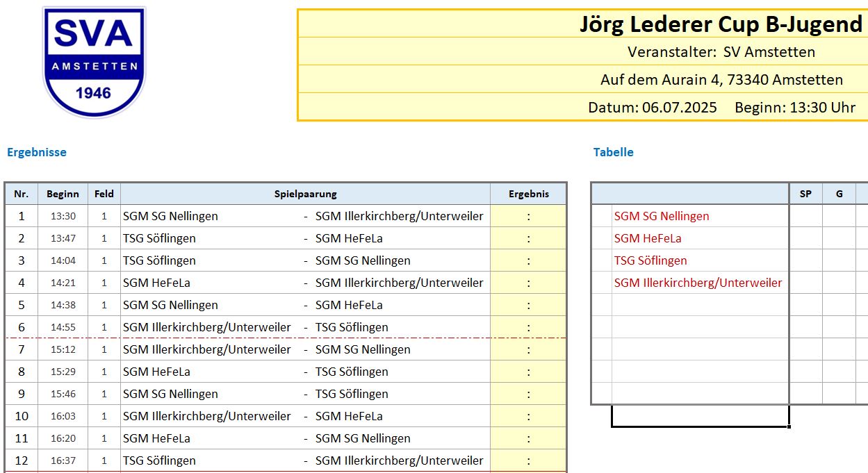Click the G cell for SGM HeFeLa
868x473 pixels.
(x=839, y=238)
